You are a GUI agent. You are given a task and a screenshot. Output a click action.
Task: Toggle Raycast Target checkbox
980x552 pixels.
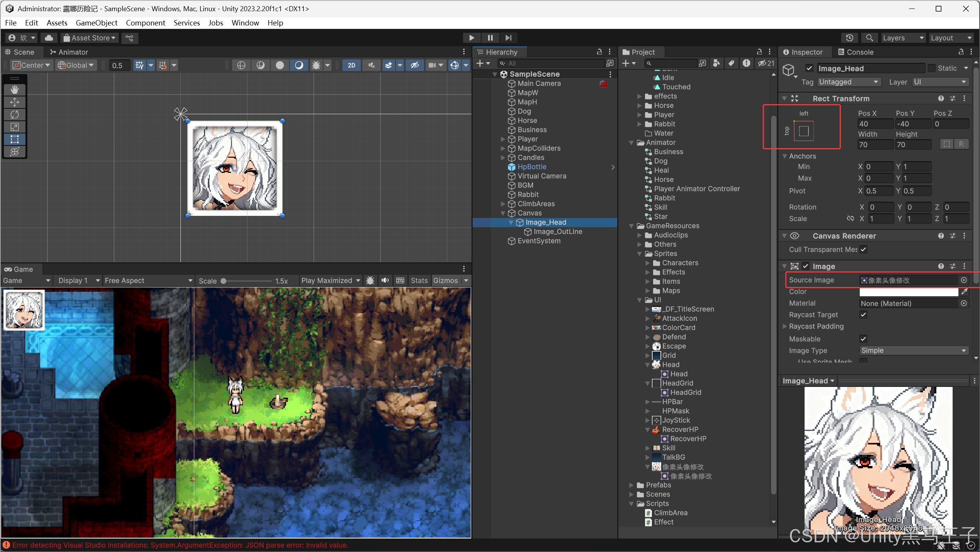point(863,315)
